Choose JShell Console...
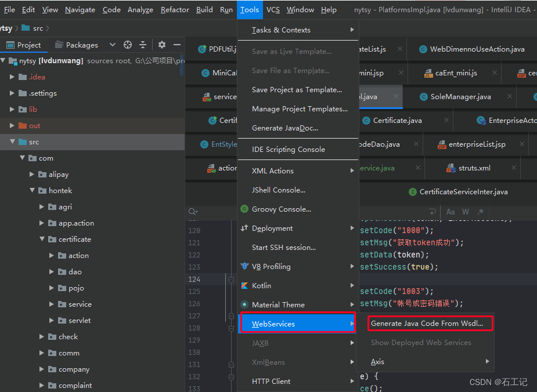Viewport: 537px width, 392px height. [297, 190]
